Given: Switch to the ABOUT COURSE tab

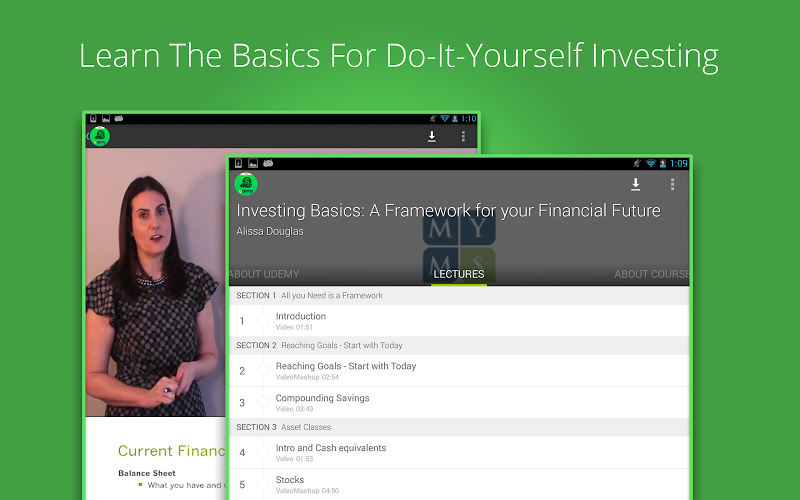Looking at the screenshot, I should (652, 274).
